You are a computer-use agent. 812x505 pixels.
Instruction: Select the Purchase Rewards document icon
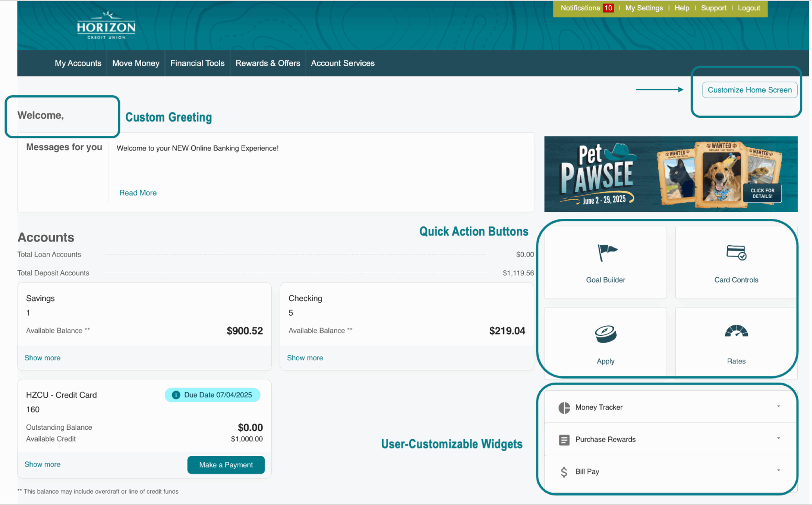[x=565, y=440]
